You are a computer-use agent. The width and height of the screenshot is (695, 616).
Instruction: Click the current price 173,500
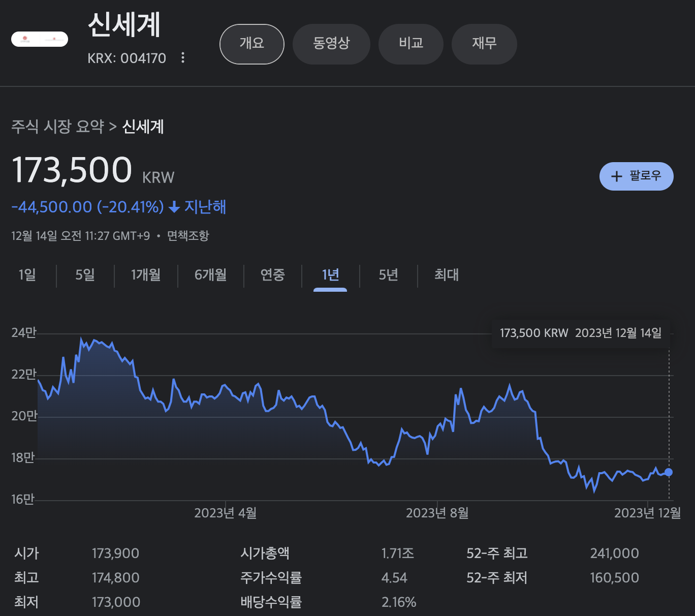(72, 170)
